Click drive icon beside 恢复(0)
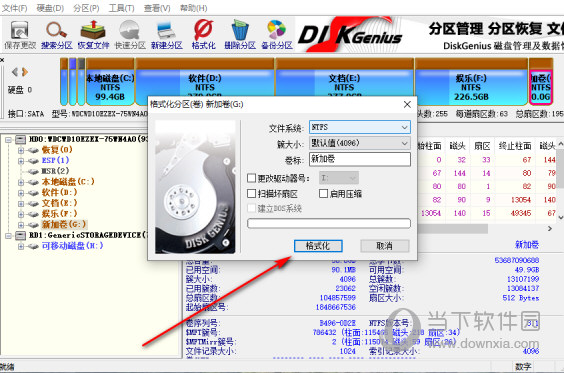564x373 pixels. [x=33, y=150]
